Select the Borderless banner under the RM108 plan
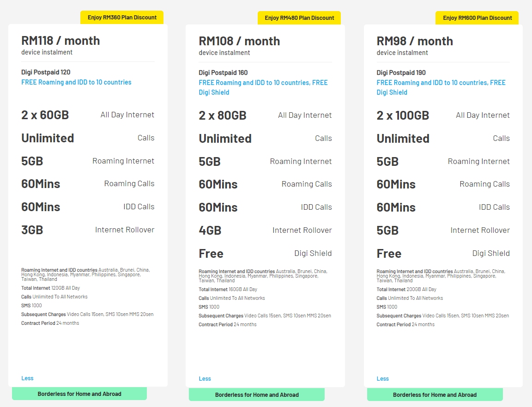532x407 pixels. coord(257,395)
